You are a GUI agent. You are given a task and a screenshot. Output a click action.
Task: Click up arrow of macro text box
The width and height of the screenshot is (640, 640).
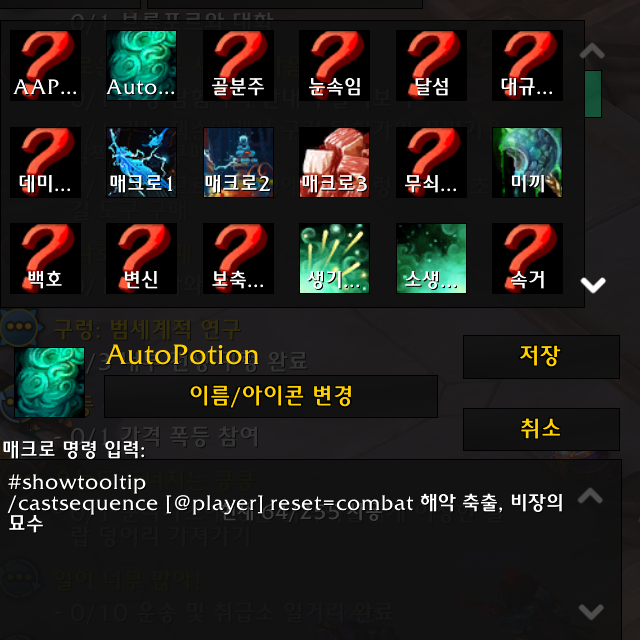point(591,496)
